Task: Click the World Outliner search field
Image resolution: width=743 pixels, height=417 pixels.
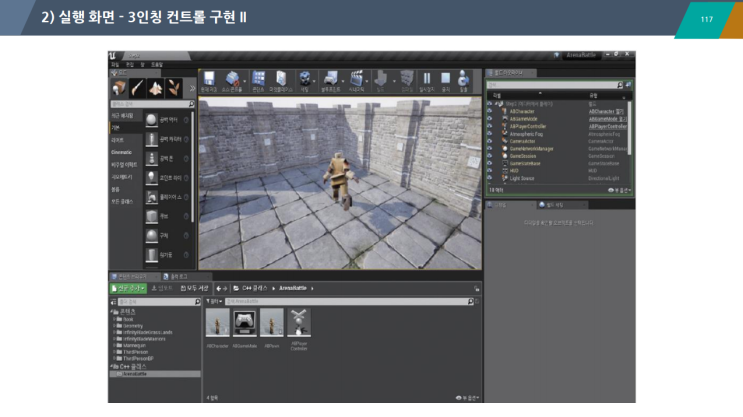Action: click(x=553, y=85)
